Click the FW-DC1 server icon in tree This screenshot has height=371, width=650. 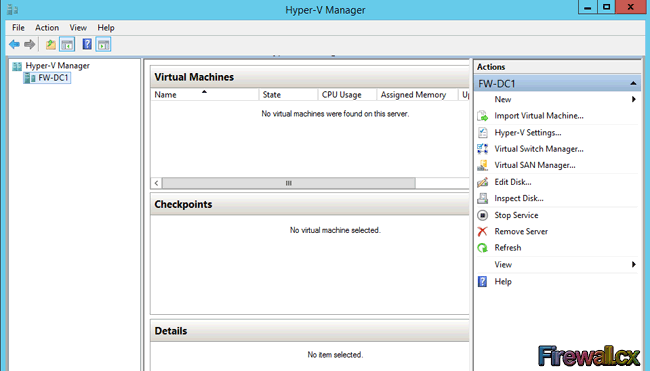29,78
